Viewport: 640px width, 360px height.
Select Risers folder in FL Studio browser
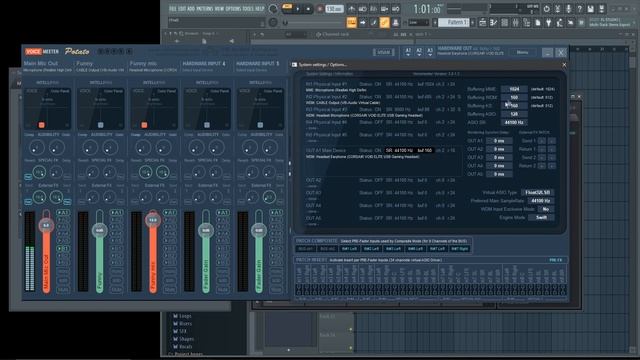[185, 324]
